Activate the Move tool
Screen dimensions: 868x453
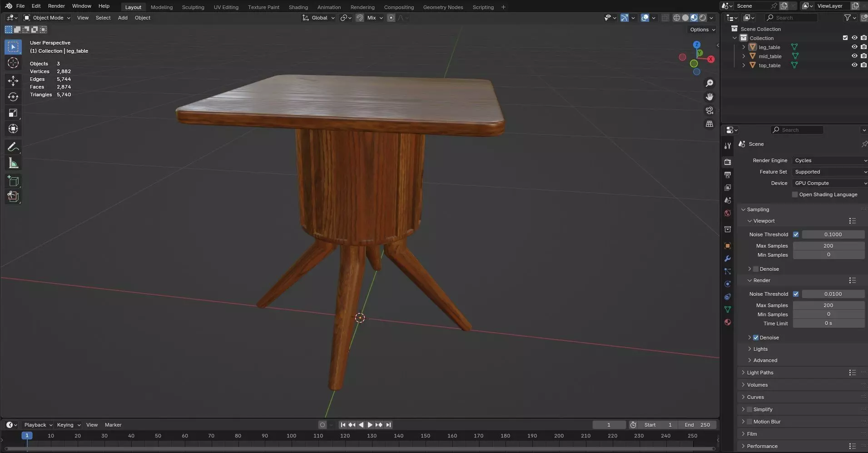[x=13, y=81]
